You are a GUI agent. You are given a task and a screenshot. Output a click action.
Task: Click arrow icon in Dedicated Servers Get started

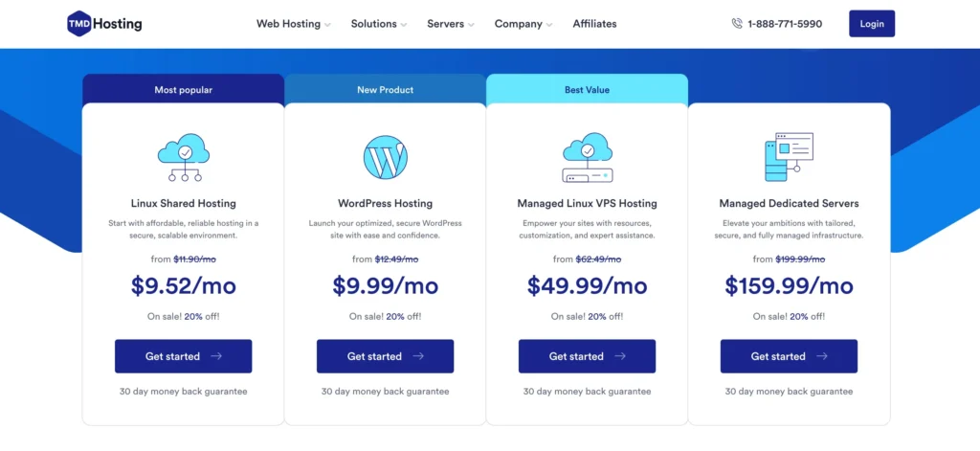point(822,356)
